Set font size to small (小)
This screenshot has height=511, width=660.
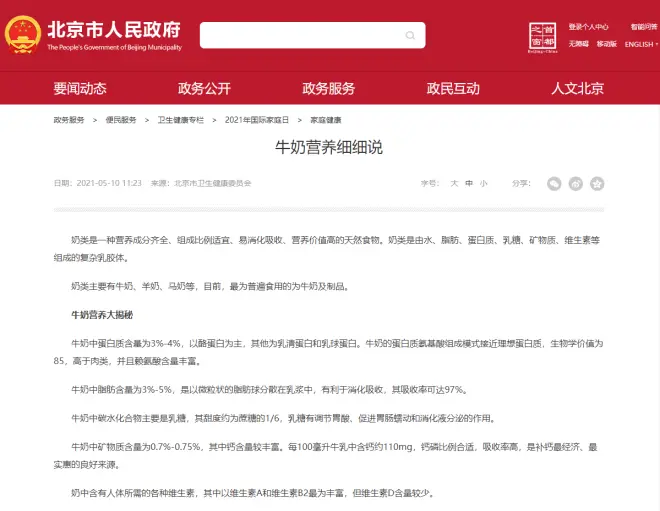[483, 183]
